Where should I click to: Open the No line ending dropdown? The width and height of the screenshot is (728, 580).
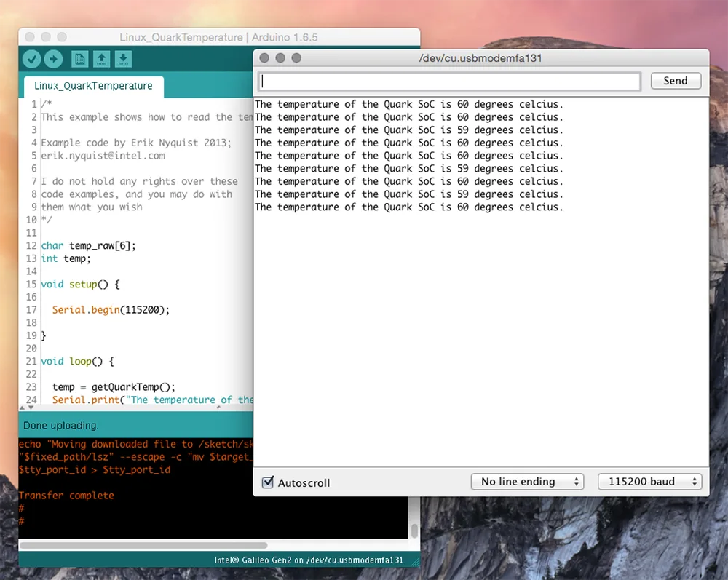pyautogui.click(x=527, y=482)
